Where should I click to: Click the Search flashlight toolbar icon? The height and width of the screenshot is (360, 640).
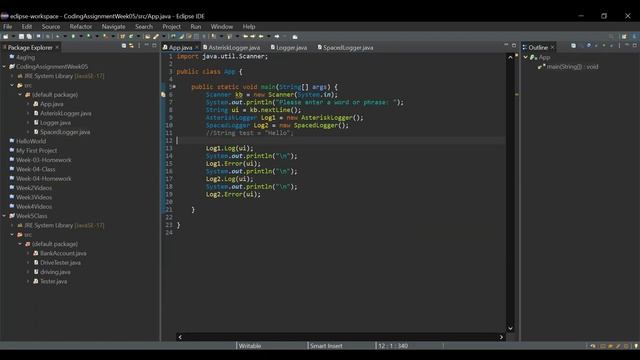[156, 36]
